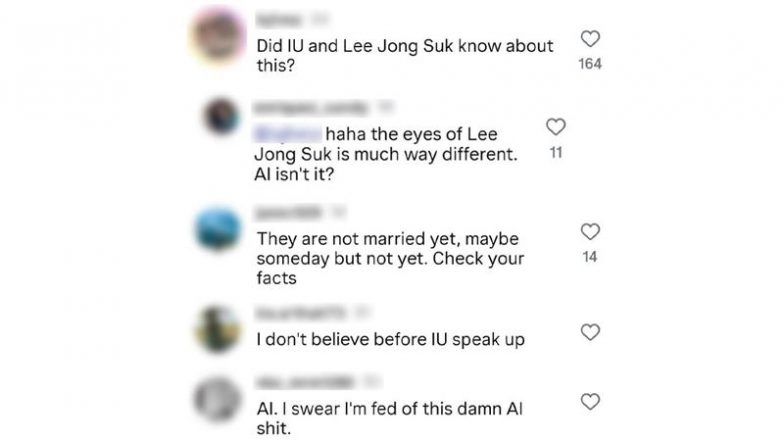
Task: Open the username above "They are not married"
Action: (x=289, y=213)
